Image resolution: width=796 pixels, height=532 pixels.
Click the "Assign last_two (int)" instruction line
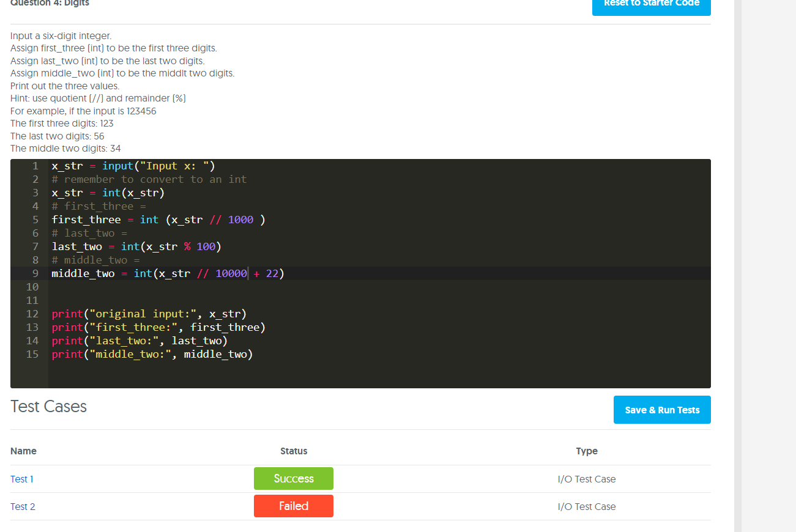tap(108, 61)
